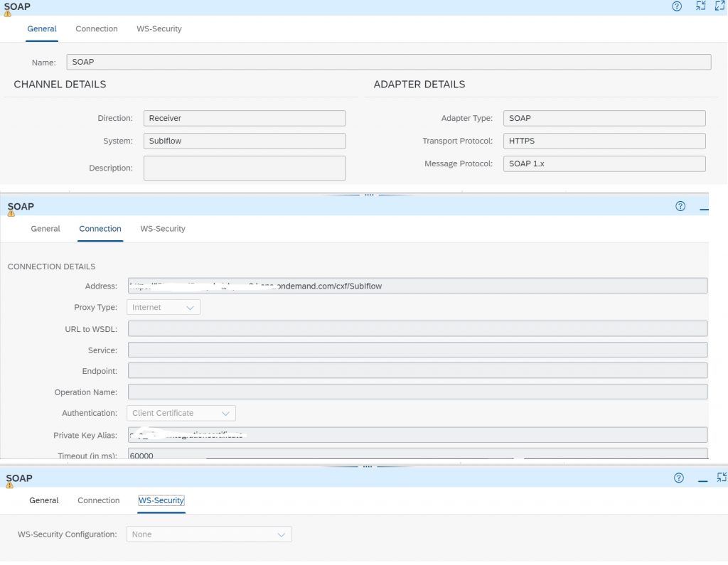
Task: Click the focused WS-Security tab in last panel
Action: 161,500
